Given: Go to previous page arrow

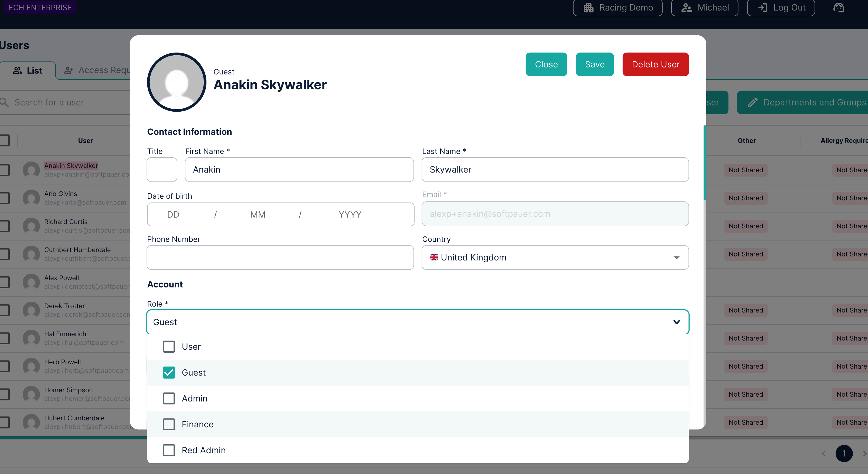Looking at the screenshot, I should [x=823, y=454].
